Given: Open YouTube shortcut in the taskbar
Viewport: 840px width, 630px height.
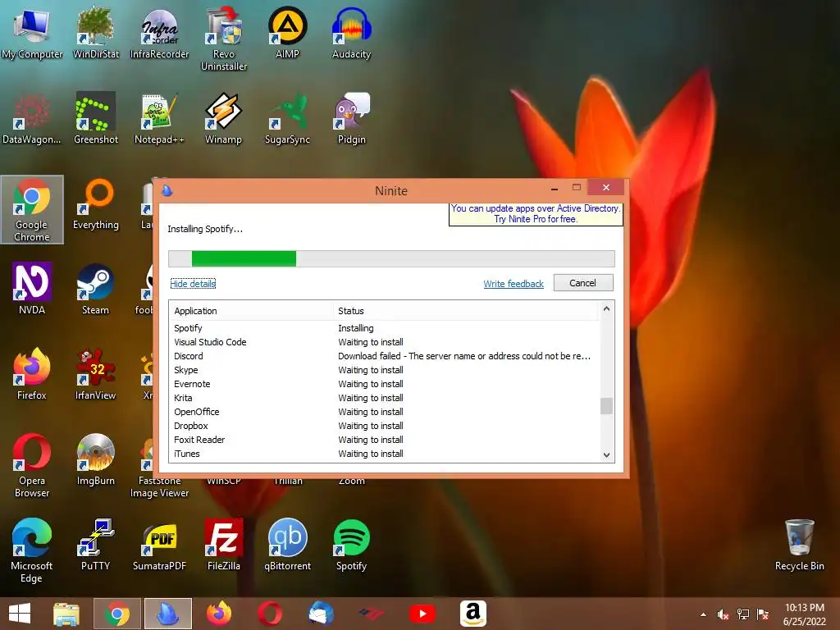Looking at the screenshot, I should pyautogui.click(x=422, y=614).
